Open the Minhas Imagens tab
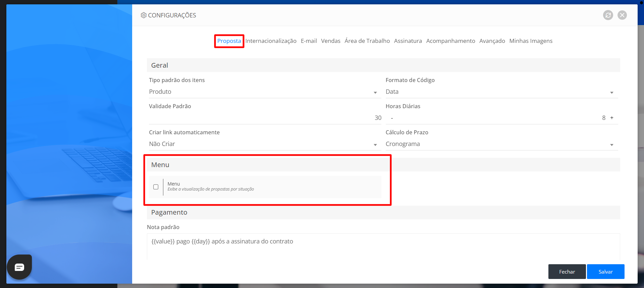The height and width of the screenshot is (288, 644). pyautogui.click(x=531, y=41)
